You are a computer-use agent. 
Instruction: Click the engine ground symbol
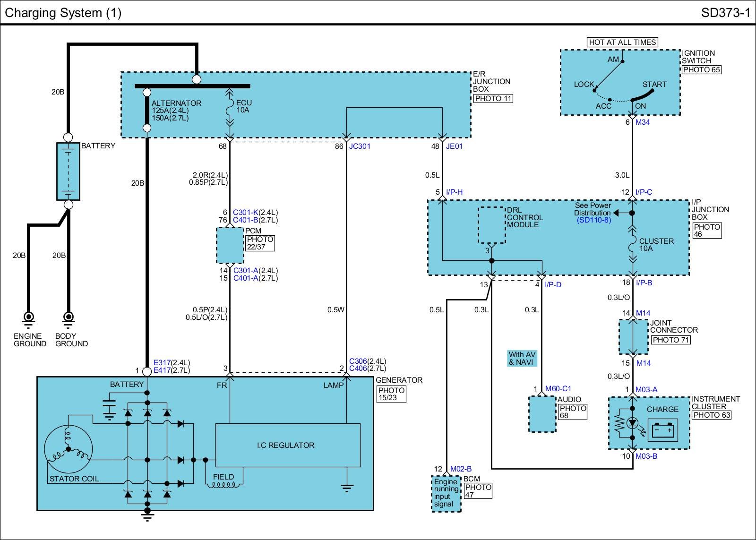coord(29,318)
